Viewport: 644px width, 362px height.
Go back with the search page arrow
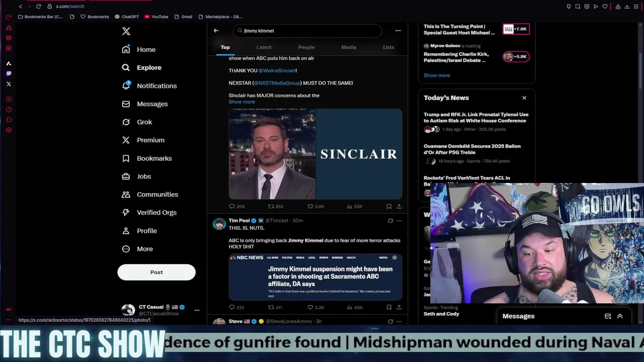[x=216, y=31]
